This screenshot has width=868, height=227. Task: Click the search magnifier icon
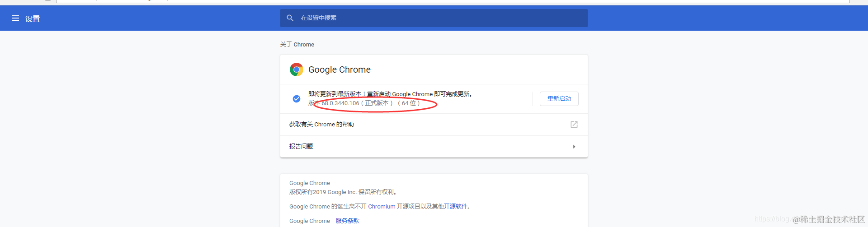pyautogui.click(x=290, y=18)
